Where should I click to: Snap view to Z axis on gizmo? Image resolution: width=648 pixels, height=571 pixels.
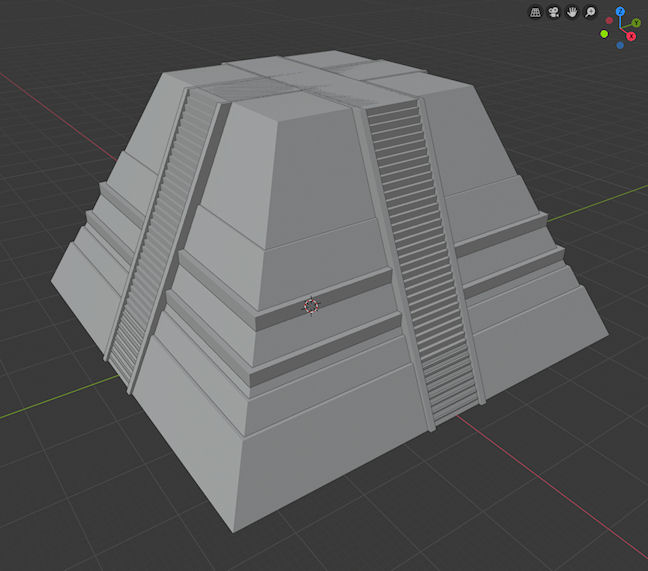[x=620, y=12]
